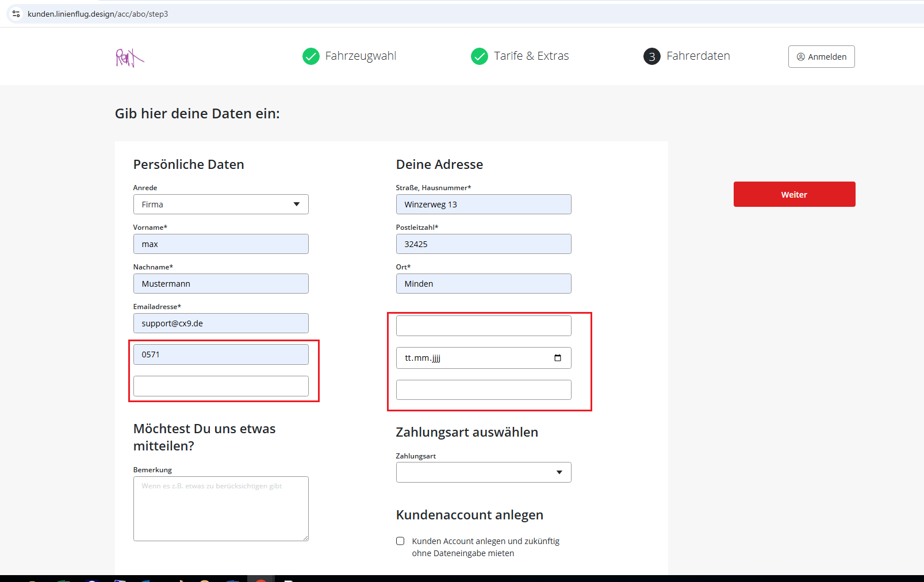Image resolution: width=924 pixels, height=582 pixels.
Task: Click the browser URL address text
Action: click(98, 14)
